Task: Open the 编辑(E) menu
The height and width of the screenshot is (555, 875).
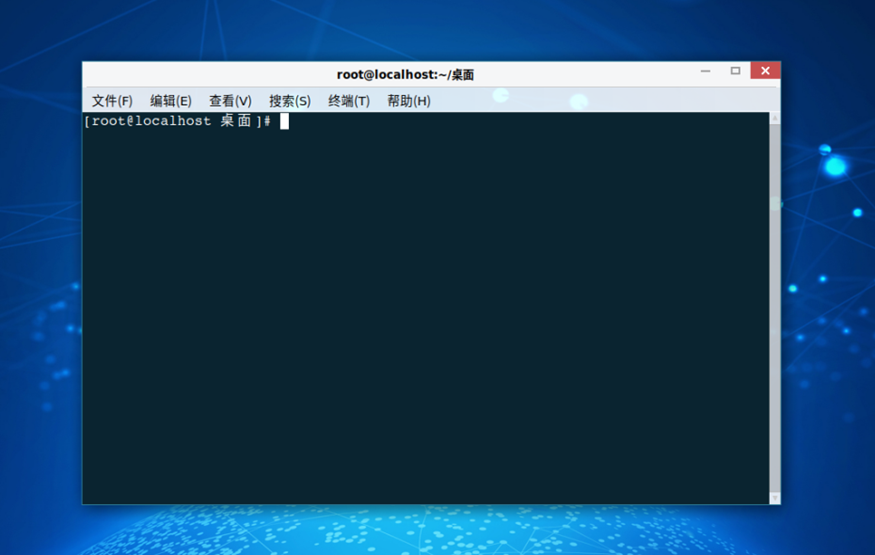Action: 171,101
